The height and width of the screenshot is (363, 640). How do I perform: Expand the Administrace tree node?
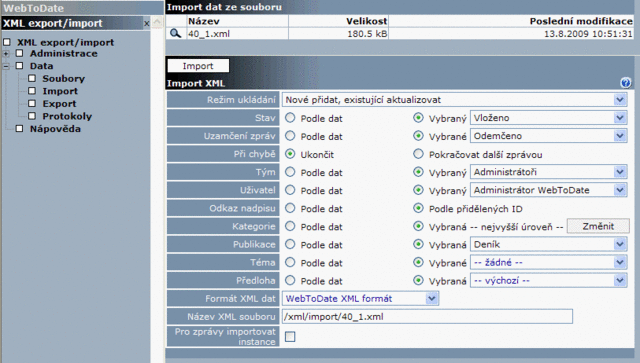pos(6,53)
